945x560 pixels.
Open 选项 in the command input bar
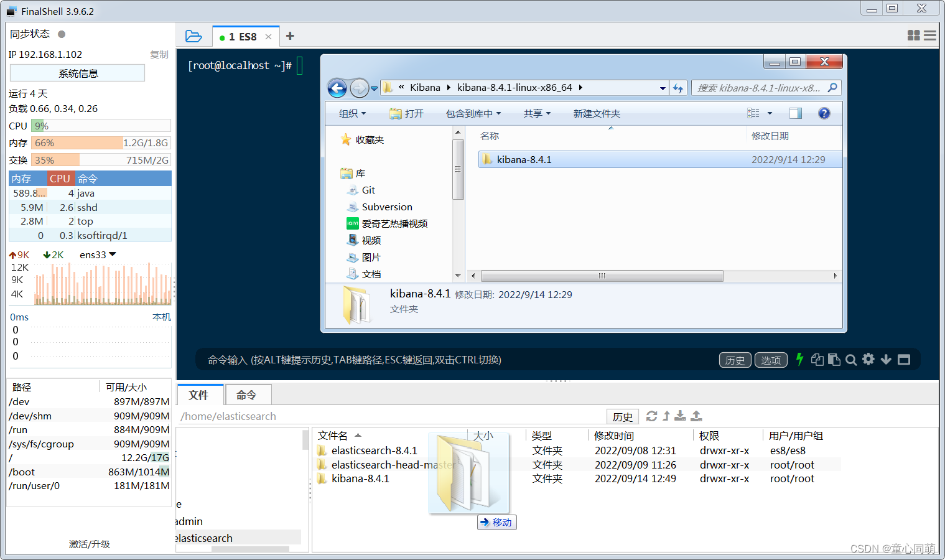tap(771, 360)
